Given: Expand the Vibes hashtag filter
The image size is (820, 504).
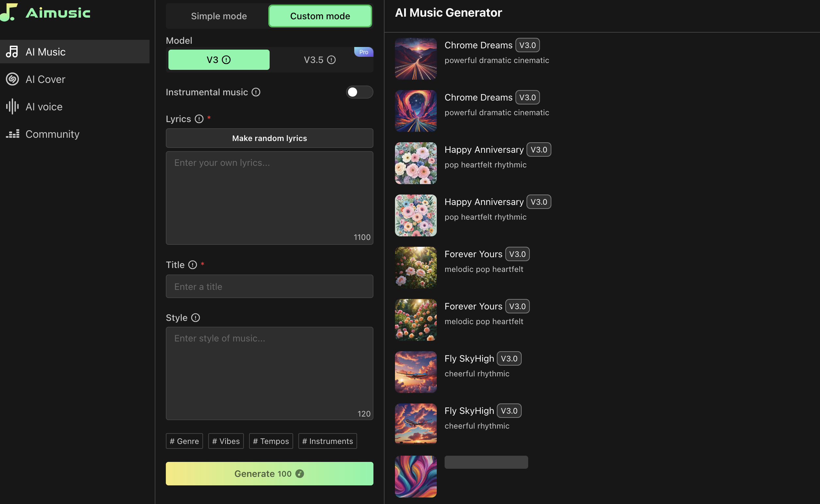Looking at the screenshot, I should click(x=226, y=441).
